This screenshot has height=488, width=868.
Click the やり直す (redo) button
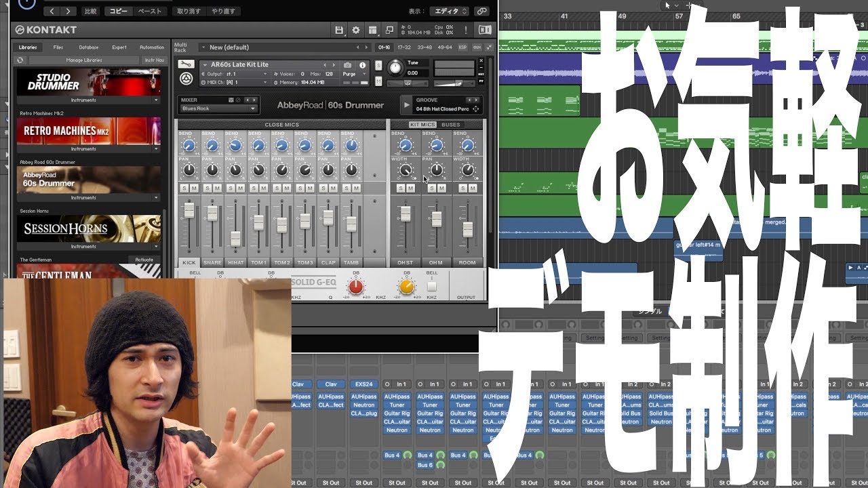[222, 12]
